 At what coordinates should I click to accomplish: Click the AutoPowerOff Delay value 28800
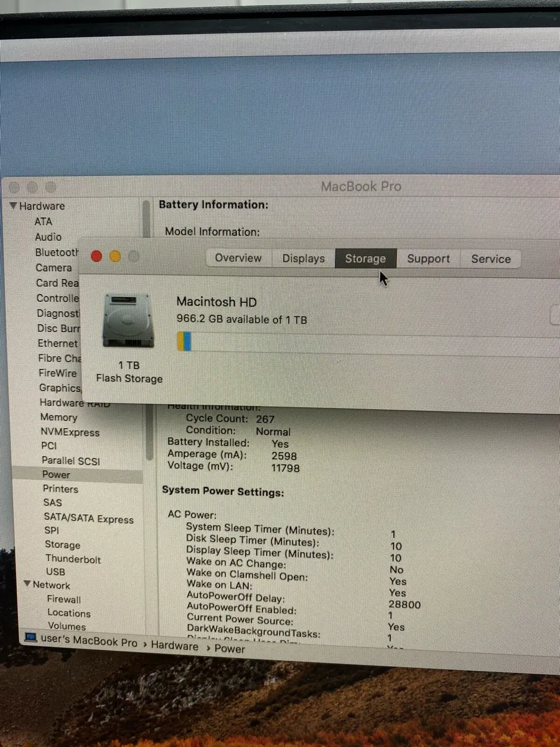[x=404, y=604]
